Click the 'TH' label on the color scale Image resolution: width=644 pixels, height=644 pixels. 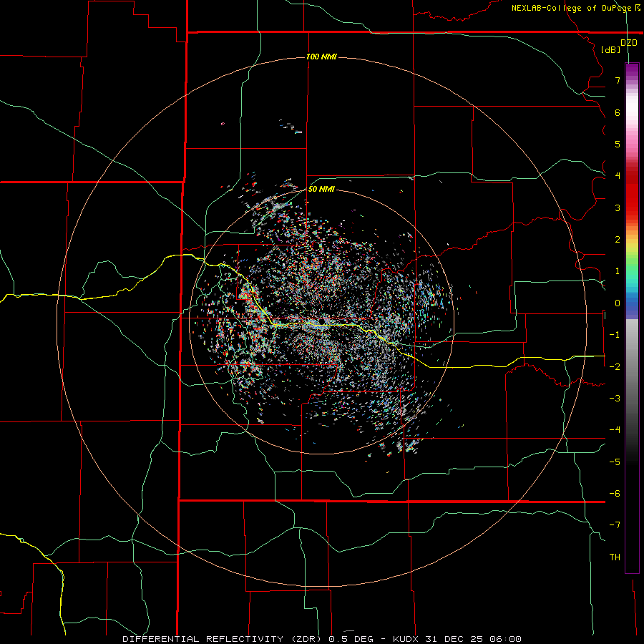point(615,557)
